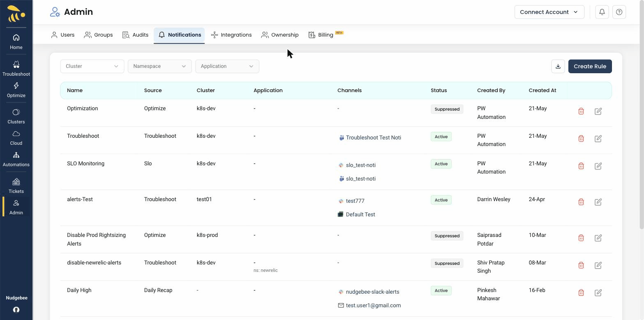Switch to the Groups tab
The width and height of the screenshot is (644, 320).
click(99, 35)
